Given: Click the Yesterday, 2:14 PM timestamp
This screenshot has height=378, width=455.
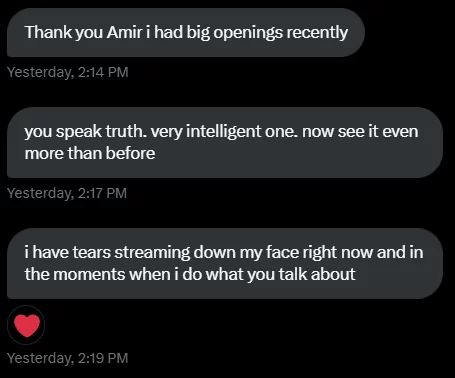Looking at the screenshot, I should 68,72.
